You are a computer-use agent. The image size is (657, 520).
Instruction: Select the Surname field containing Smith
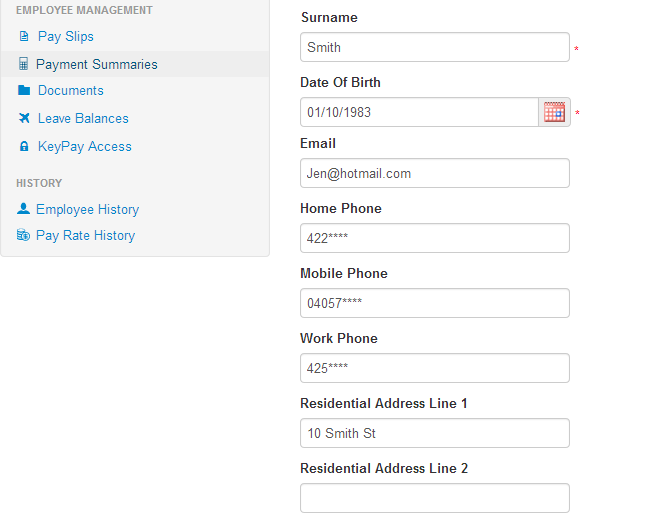pyautogui.click(x=434, y=47)
